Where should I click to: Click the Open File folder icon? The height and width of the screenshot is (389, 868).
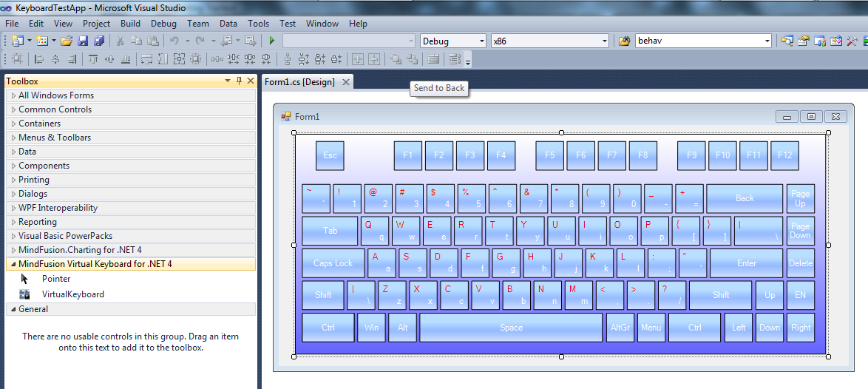[67, 41]
